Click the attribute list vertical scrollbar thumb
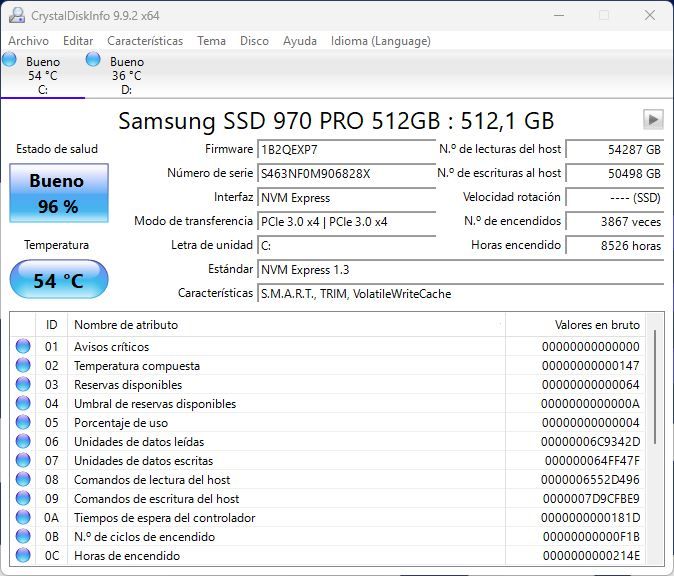 tap(655, 387)
